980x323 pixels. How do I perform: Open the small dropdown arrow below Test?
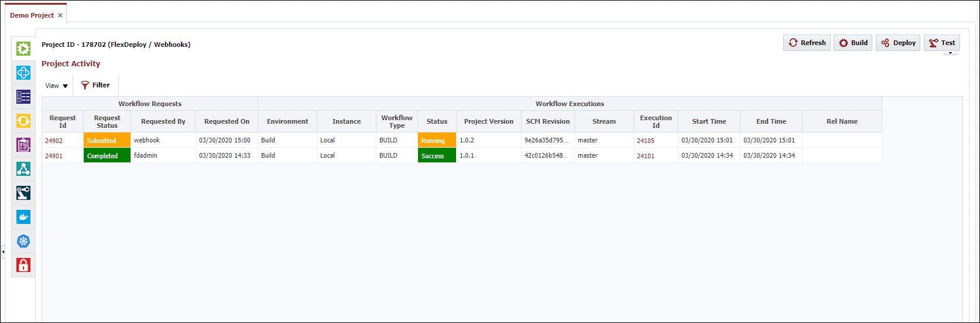click(950, 53)
